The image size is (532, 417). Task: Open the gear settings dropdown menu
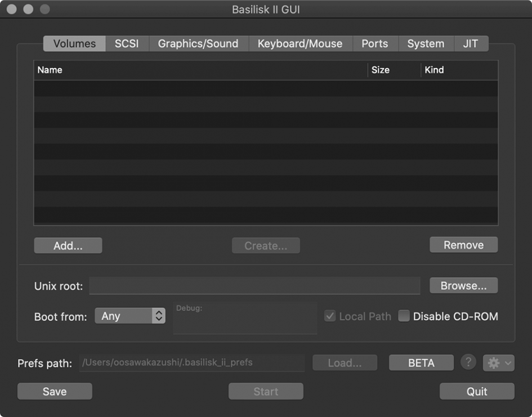pyautogui.click(x=498, y=363)
